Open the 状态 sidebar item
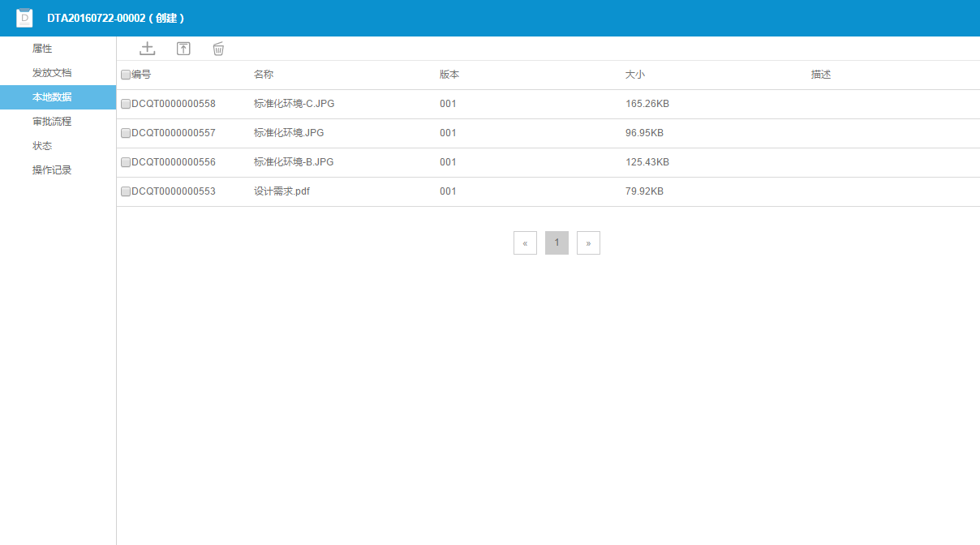Viewport: 980px width, 545px height. 58,146
